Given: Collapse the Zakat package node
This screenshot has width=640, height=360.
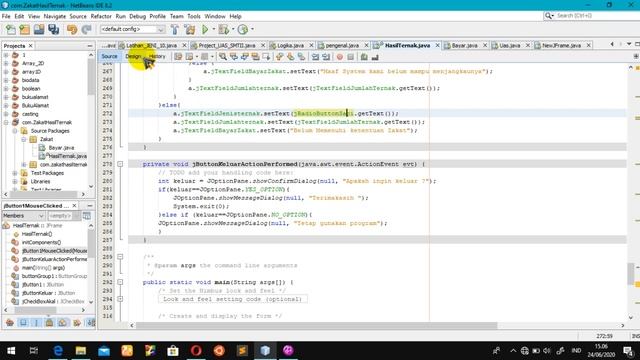Looking at the screenshot, I should click(x=24, y=139).
